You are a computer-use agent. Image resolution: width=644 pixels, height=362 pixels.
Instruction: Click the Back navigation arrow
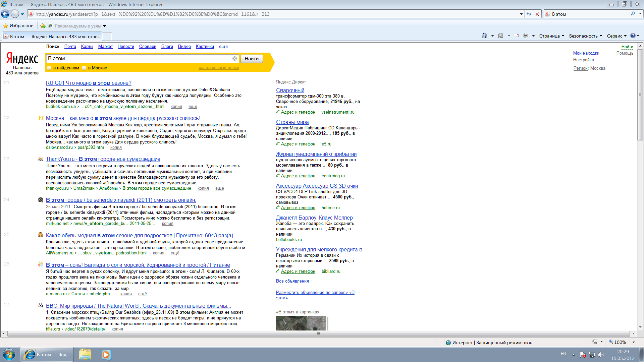coord(5,14)
